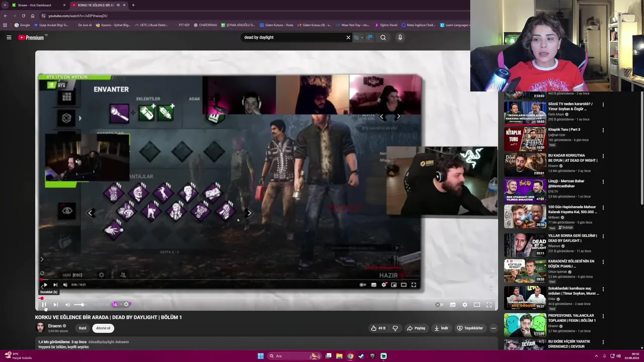The width and height of the screenshot is (644, 362).
Task: Click the #deadbydaylight hashtag
Action: (x=101, y=342)
